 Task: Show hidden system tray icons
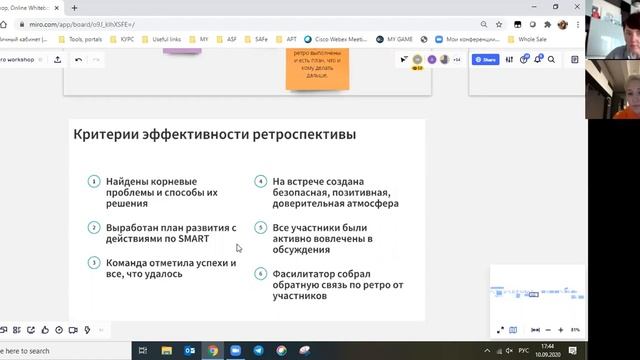click(487, 351)
